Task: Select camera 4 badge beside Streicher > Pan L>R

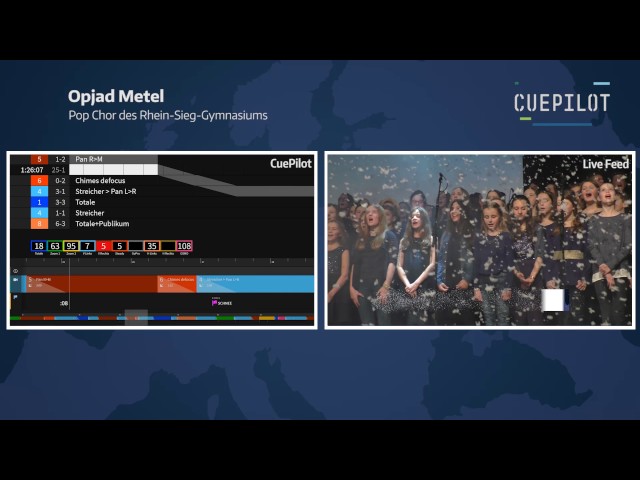Action: pos(39,191)
